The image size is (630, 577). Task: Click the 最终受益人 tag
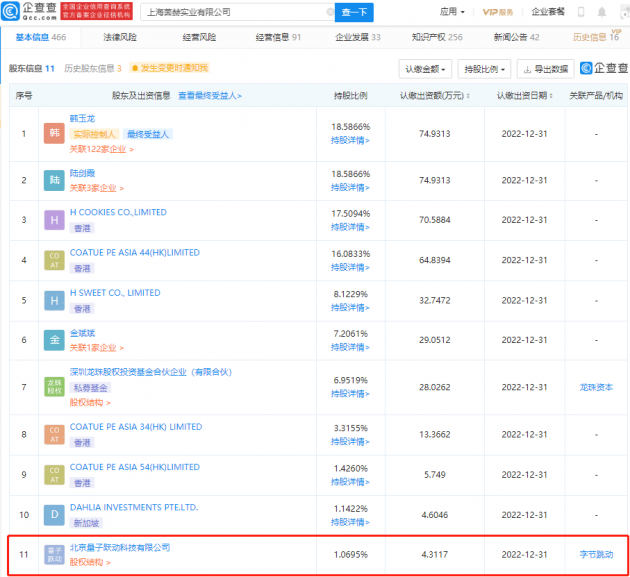click(148, 134)
